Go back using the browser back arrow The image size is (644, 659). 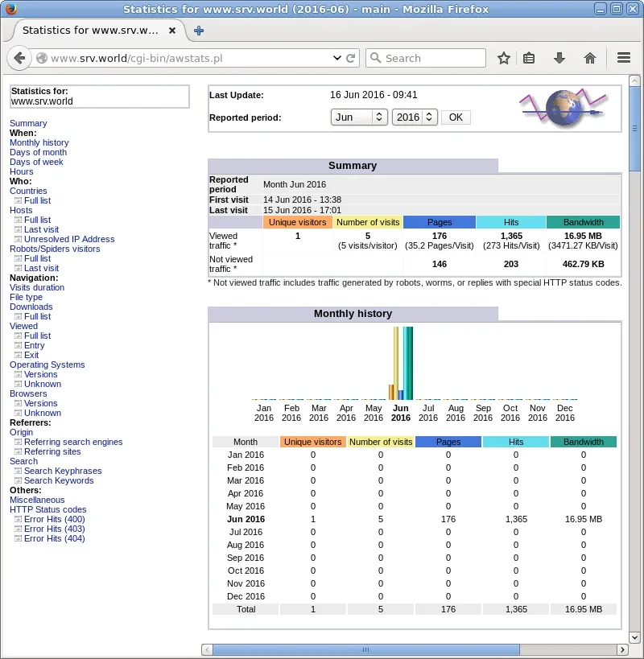click(19, 58)
